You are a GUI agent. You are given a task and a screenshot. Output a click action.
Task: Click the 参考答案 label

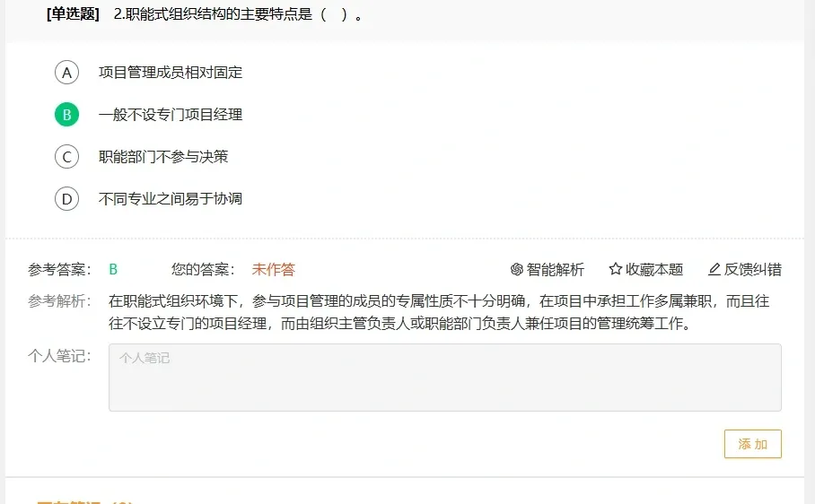(x=59, y=269)
